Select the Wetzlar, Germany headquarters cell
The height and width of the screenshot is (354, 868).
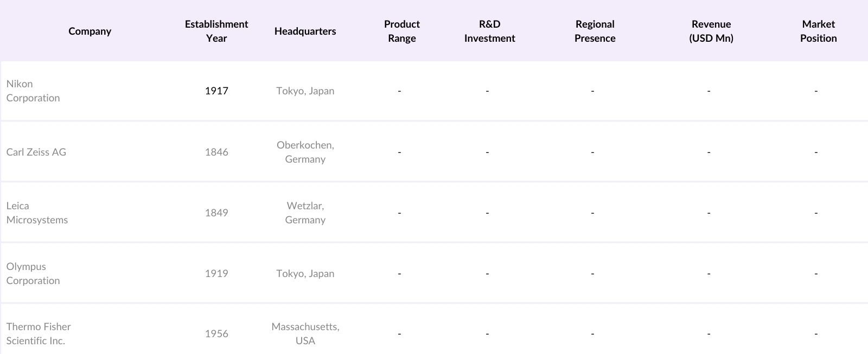coord(305,213)
